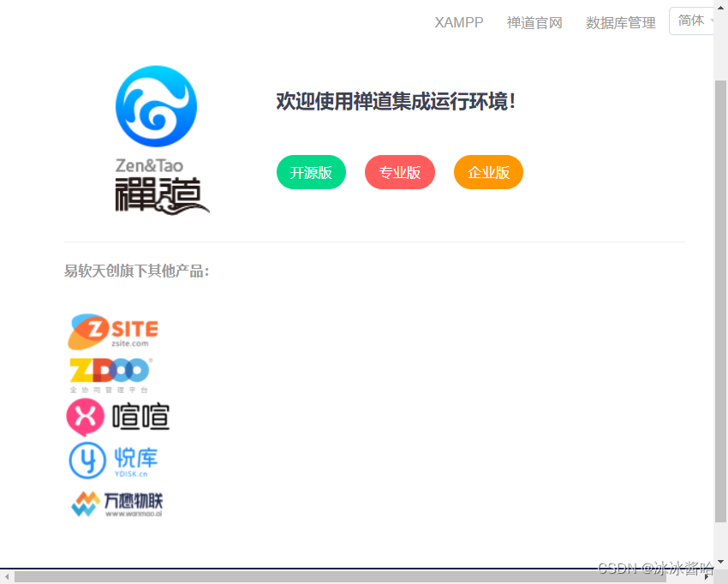The image size is (728, 584).
Task: Open the XAMPP link in top navigation
Action: pyautogui.click(x=459, y=22)
